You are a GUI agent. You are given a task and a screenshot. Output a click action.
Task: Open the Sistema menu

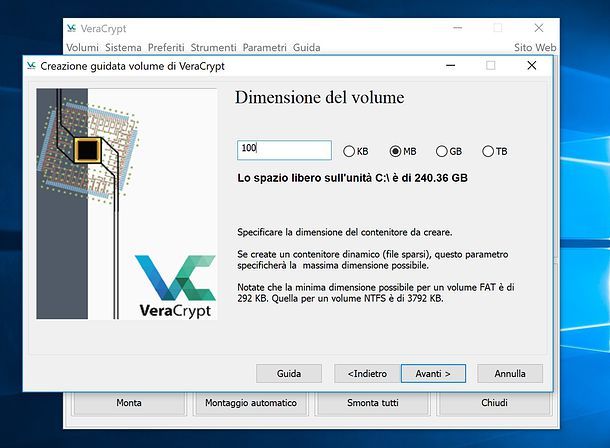click(x=123, y=47)
